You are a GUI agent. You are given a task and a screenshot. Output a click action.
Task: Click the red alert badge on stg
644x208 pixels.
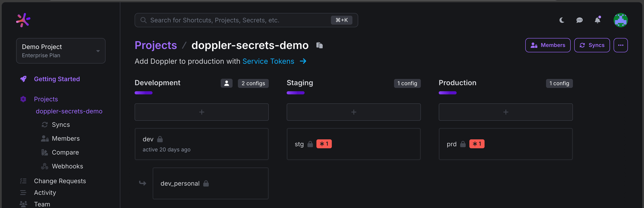point(324,144)
